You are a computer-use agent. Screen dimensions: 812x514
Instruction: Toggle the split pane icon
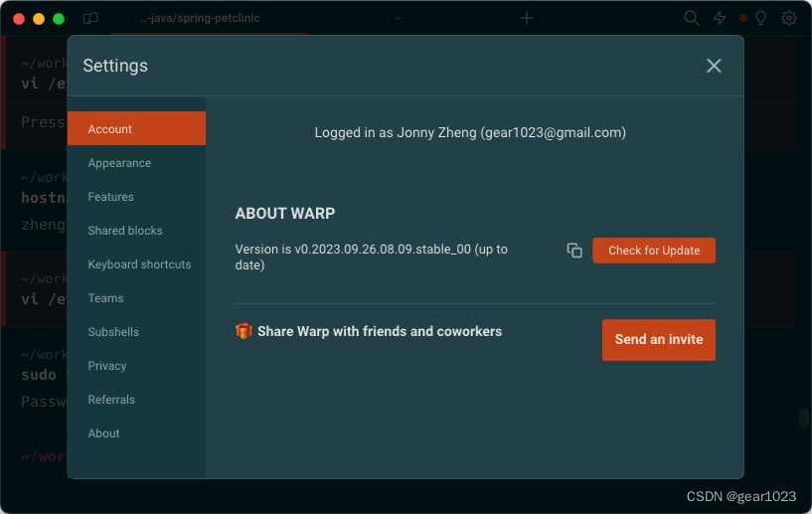pos(90,18)
